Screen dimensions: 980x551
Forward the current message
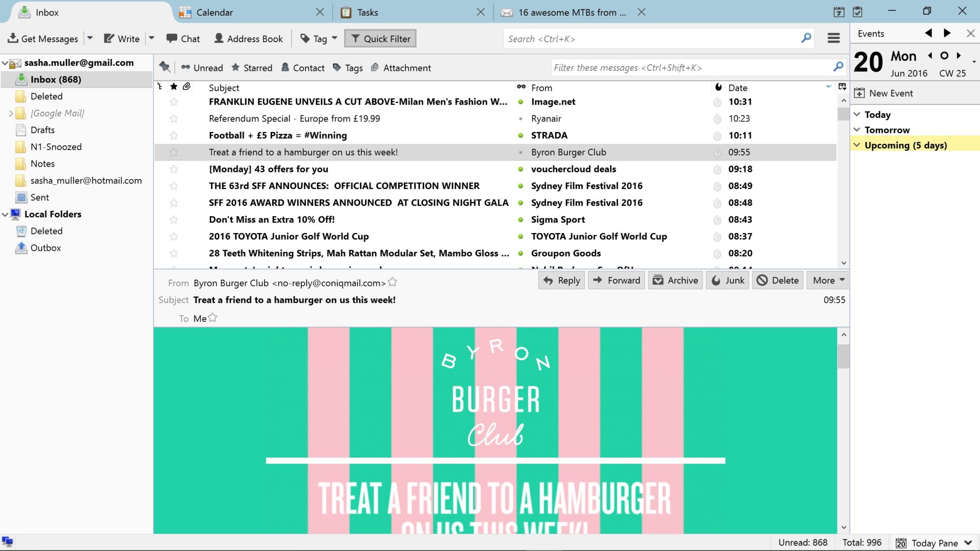(616, 280)
